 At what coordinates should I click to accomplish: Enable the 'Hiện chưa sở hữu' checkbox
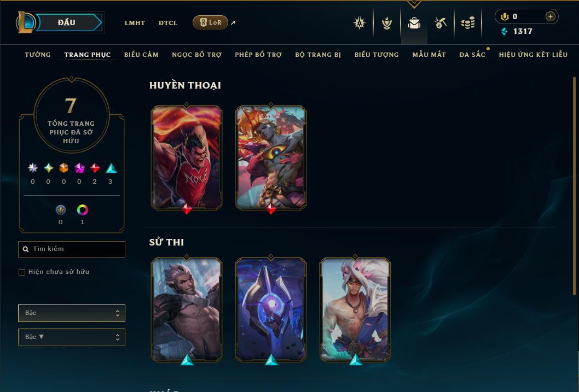coord(22,272)
